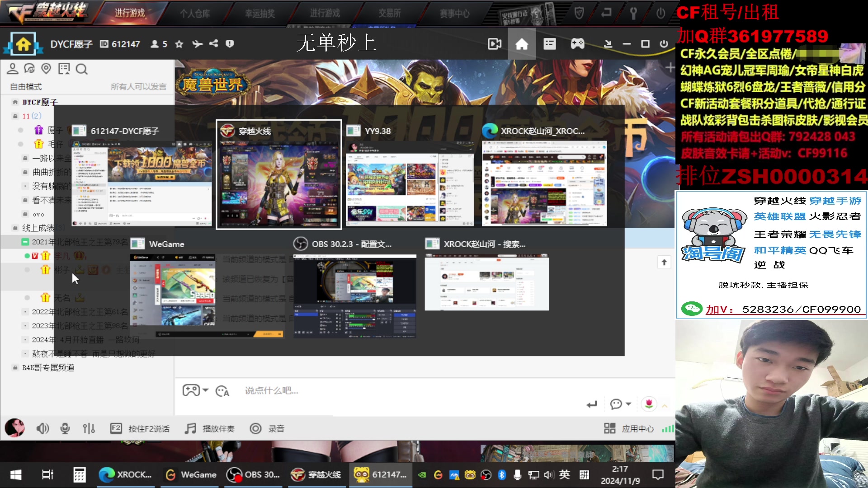Click the scroll-to-top arrow button in chat
Viewport: 868px width, 488px height.
(x=664, y=262)
